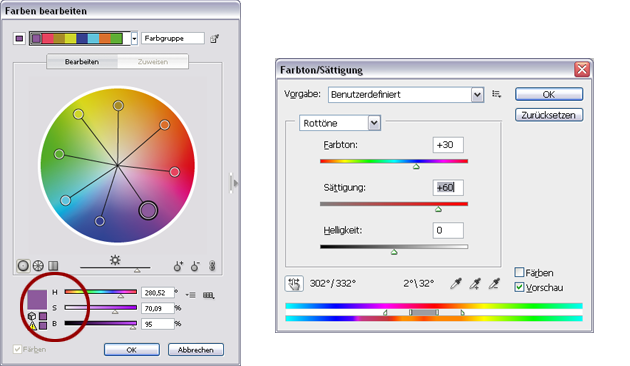This screenshot has width=630, height=366.
Task: Click the new color group icon
Action: 215,39
